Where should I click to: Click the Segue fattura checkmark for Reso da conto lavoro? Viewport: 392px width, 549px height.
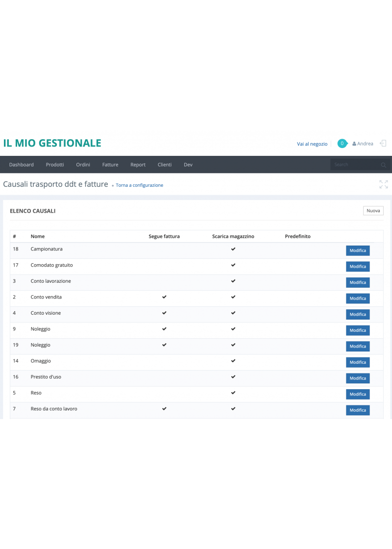tap(164, 409)
